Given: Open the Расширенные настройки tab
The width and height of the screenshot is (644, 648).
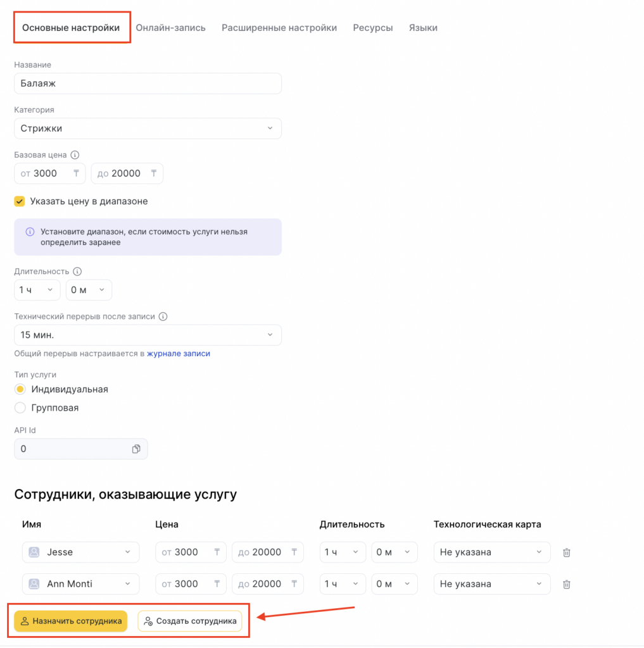Looking at the screenshot, I should [x=279, y=28].
